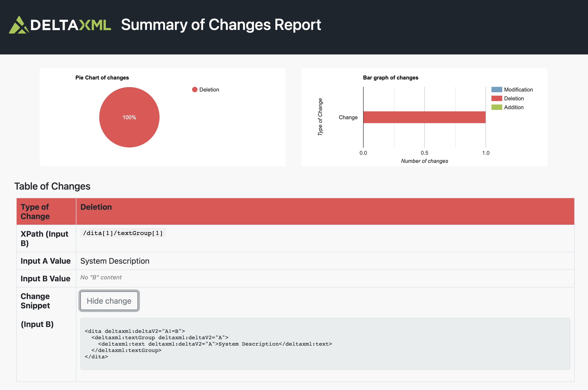Click the System Description value cell
Viewport: 588px width, 390px height.
(115, 261)
